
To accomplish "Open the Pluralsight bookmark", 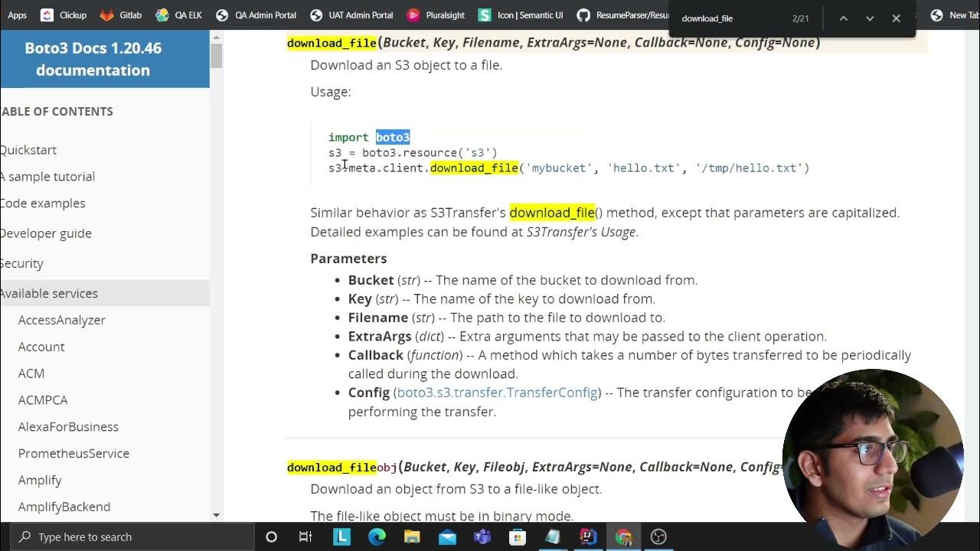I will (436, 15).
